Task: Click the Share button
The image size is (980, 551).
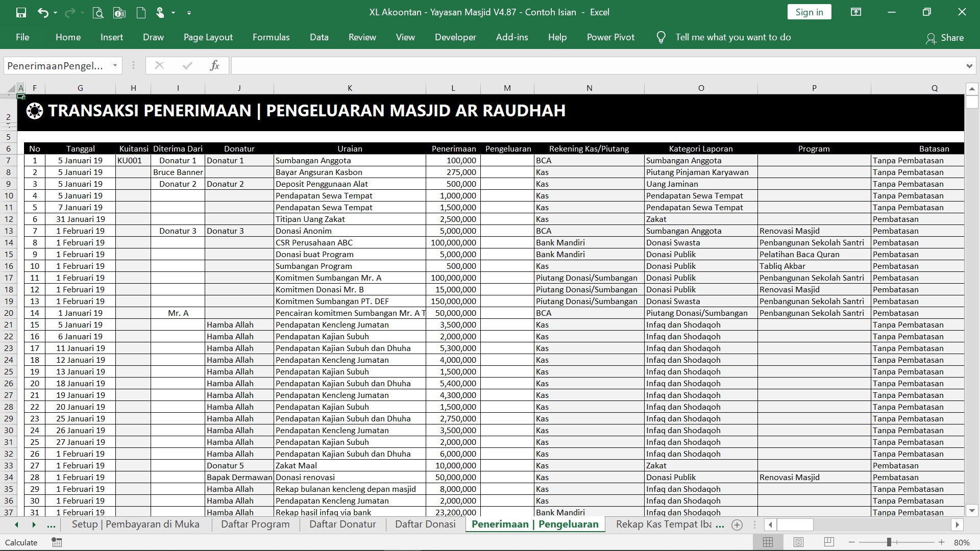Action: click(945, 38)
